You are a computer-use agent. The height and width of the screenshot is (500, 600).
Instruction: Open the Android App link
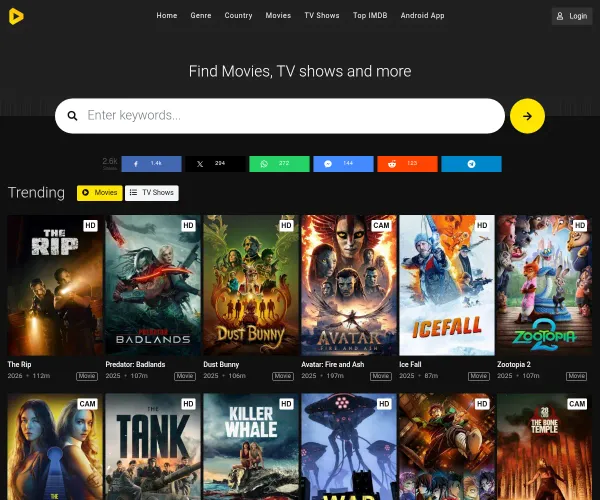422,16
